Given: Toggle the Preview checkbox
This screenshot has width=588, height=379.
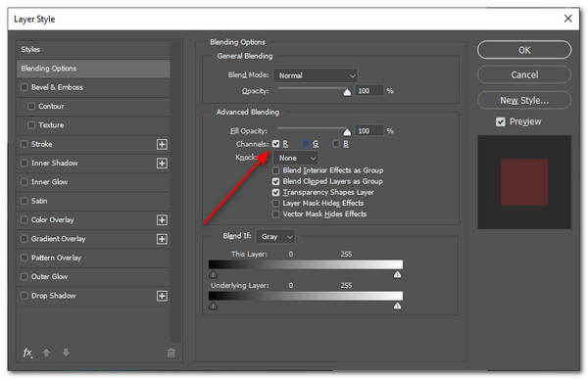Looking at the screenshot, I should tap(500, 121).
